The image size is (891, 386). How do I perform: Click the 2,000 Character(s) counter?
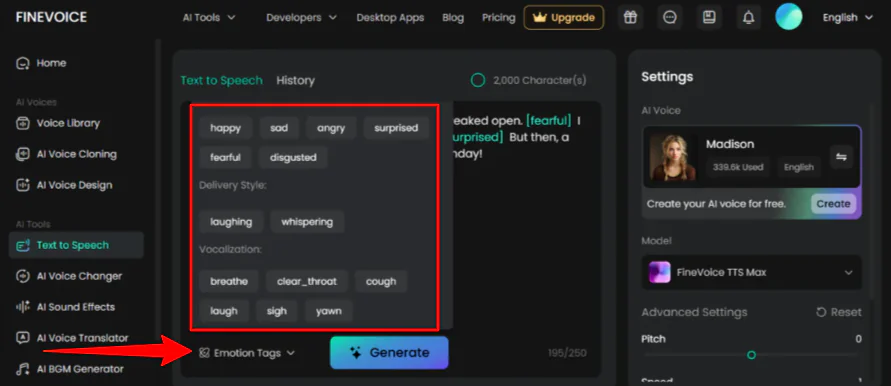[528, 81]
